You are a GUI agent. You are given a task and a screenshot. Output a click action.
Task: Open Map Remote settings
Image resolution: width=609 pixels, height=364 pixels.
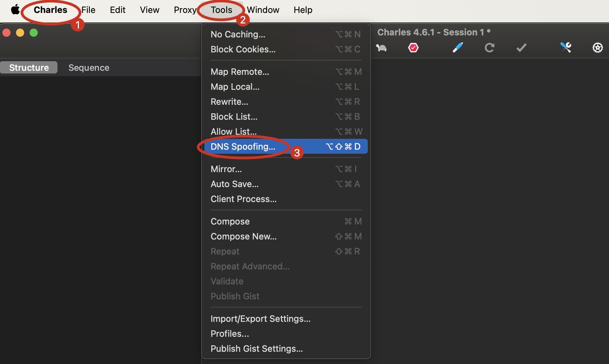click(x=286, y=72)
